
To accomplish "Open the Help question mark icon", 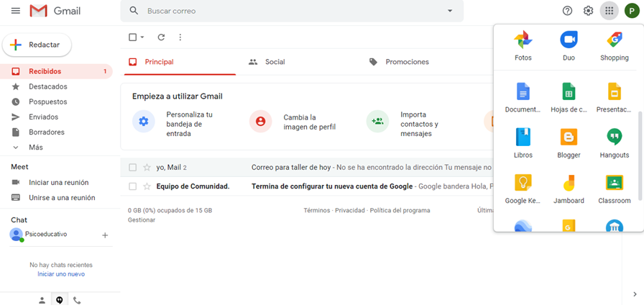I will point(567,11).
